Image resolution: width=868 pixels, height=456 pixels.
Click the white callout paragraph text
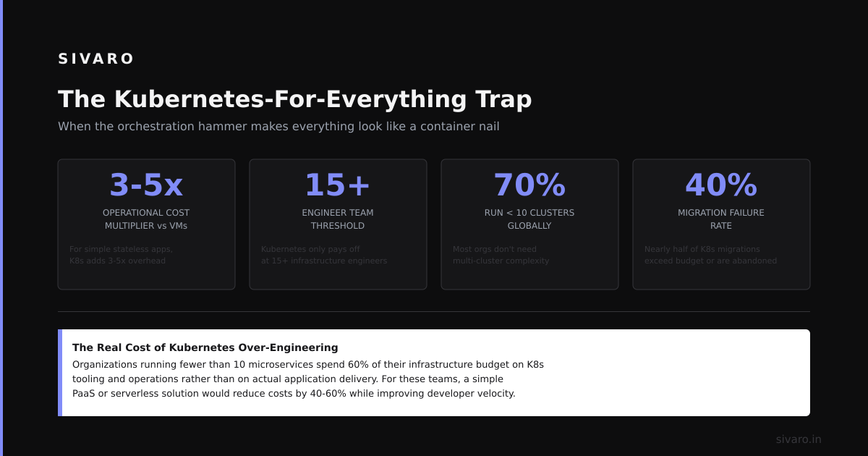tap(308, 379)
